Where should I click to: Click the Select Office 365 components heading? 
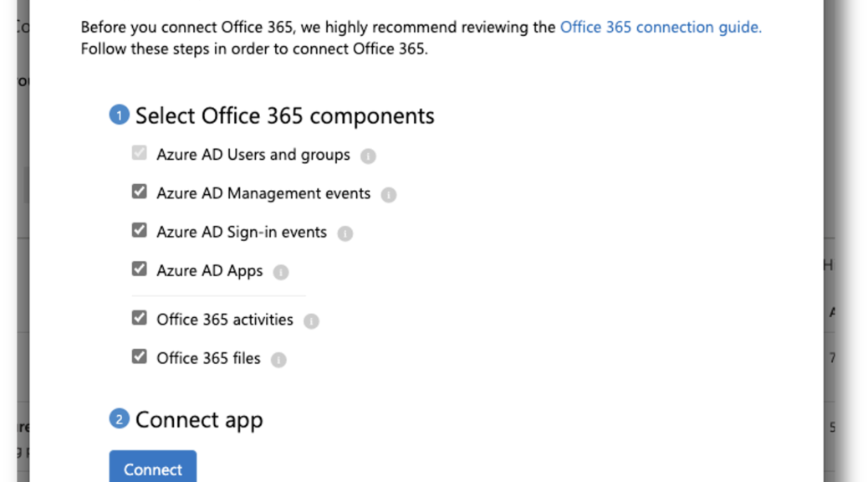[285, 115]
